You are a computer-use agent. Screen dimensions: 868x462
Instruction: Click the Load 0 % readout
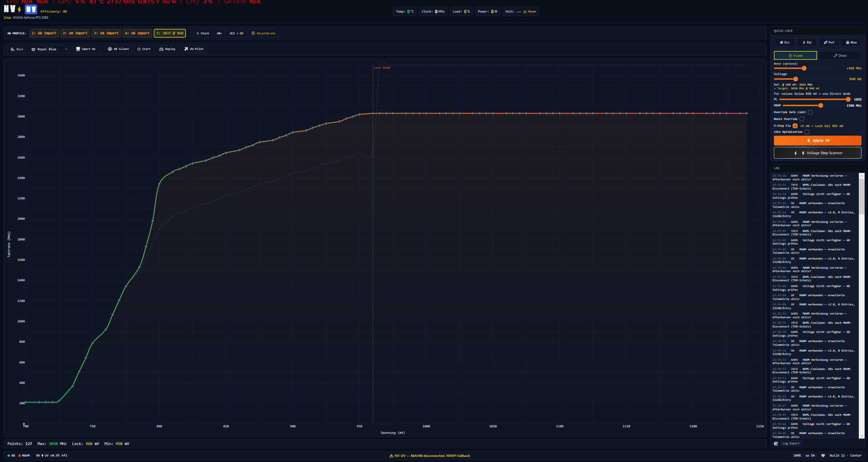[461, 12]
